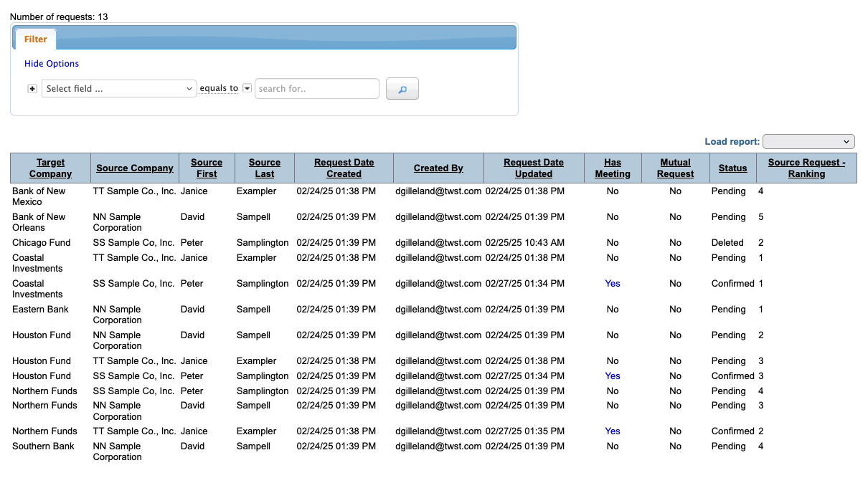Sort by Source Request - Ranking header

(806, 168)
